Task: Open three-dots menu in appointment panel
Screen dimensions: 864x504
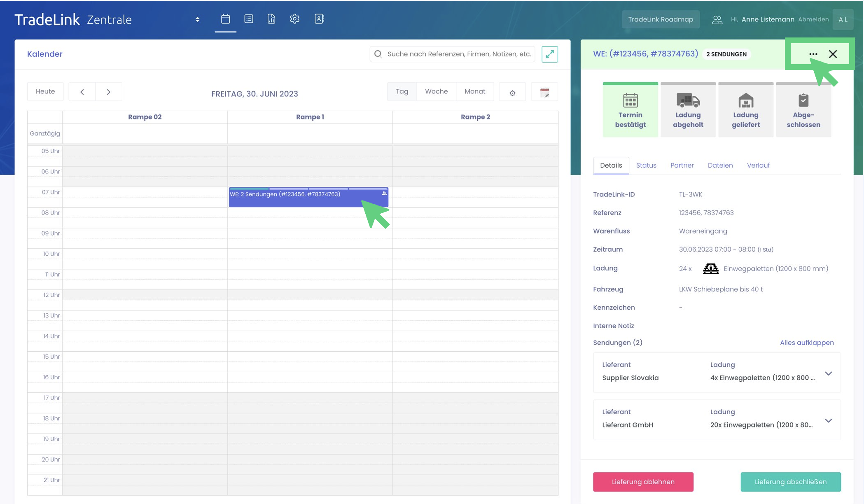Action: tap(813, 54)
